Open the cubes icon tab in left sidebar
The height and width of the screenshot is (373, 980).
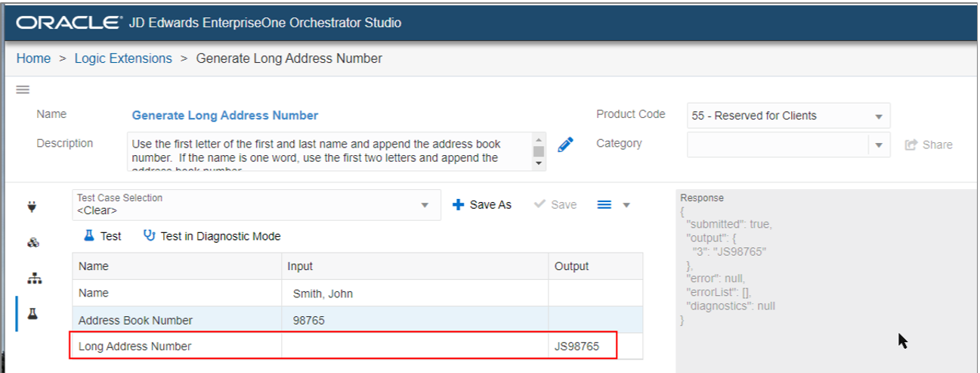(32, 243)
